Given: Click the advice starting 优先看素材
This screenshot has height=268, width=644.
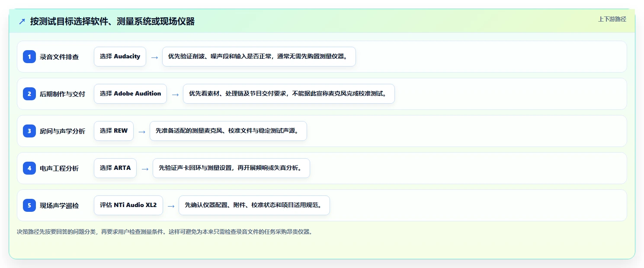Looking at the screenshot, I should (x=289, y=94).
